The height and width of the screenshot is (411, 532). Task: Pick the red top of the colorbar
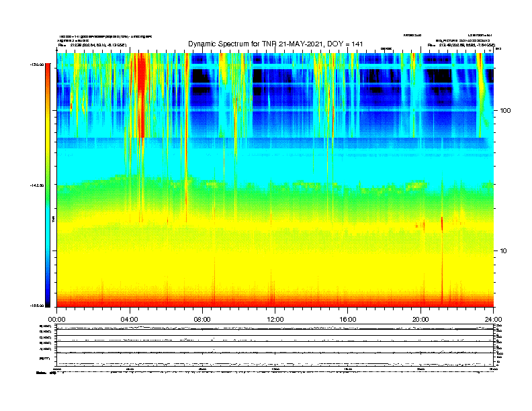click(x=48, y=68)
